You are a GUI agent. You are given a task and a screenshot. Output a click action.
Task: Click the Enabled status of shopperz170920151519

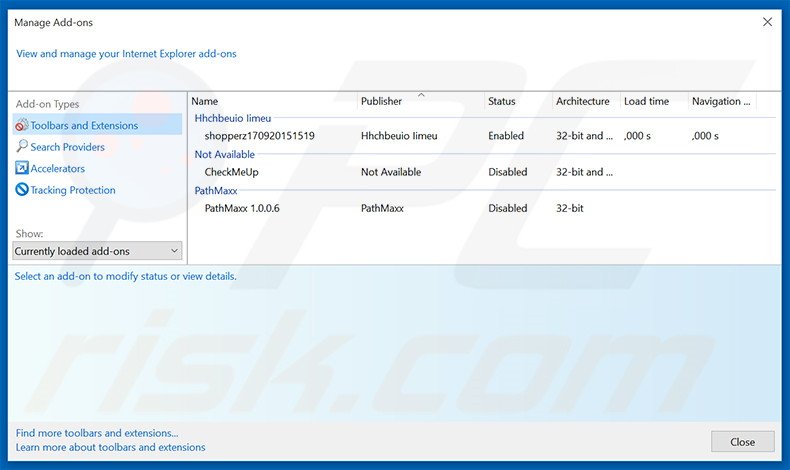[x=506, y=136]
